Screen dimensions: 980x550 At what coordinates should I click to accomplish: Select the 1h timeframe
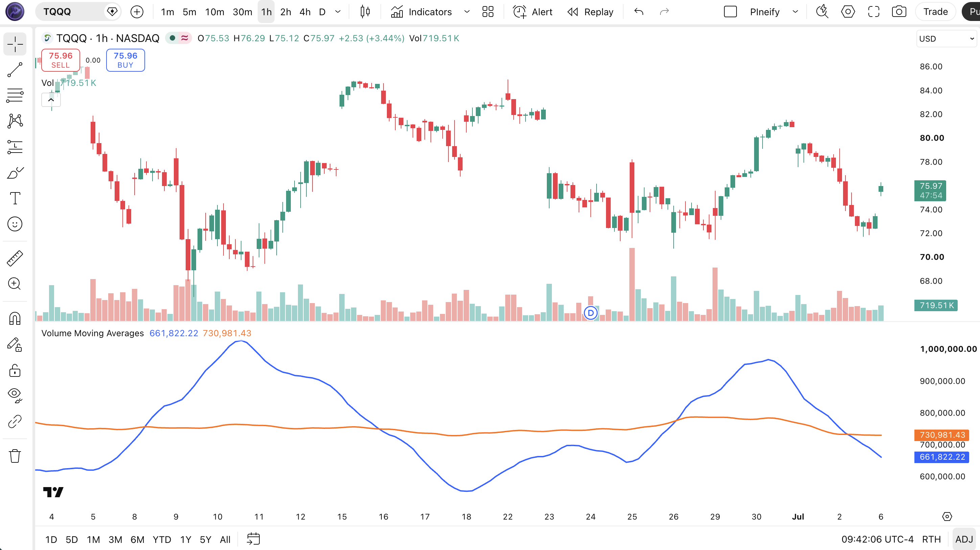tap(266, 12)
